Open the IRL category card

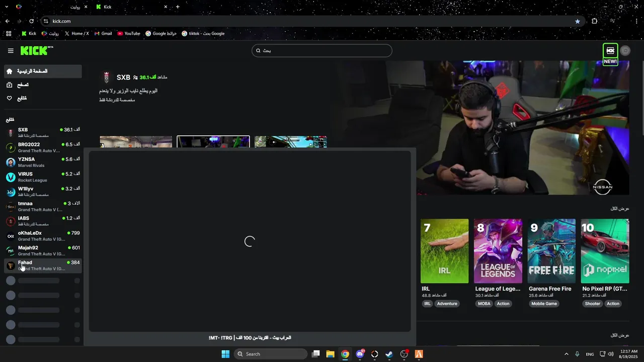[445, 251]
